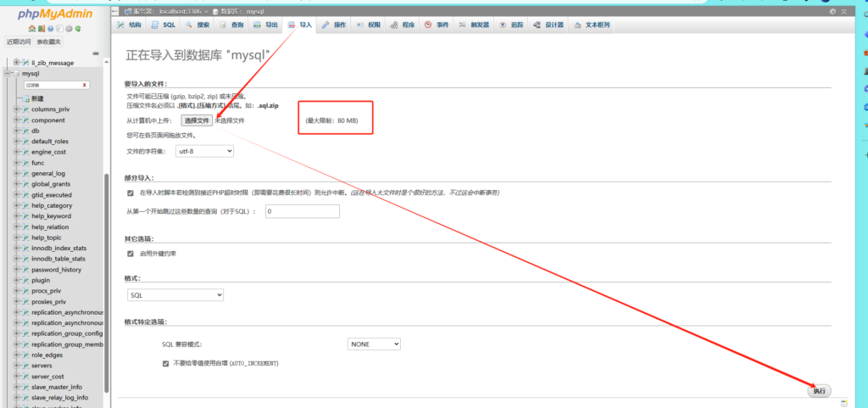The image size is (868, 408).
Task: Expand the gtid_executed table node
Action: point(17,195)
